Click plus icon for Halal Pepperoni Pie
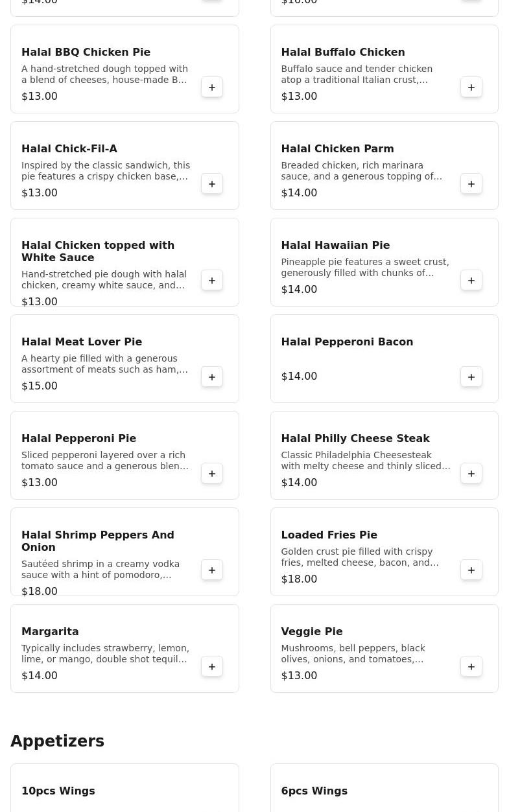 point(212,474)
